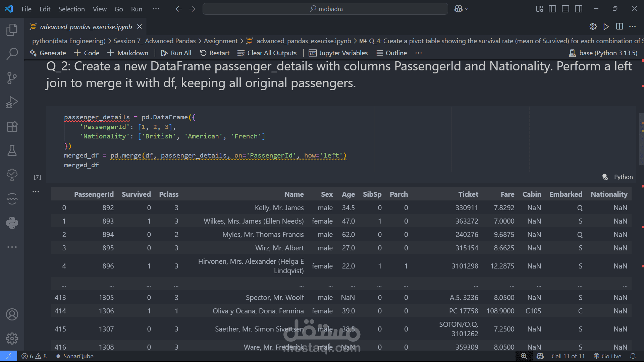Open the notebook Outline
644x362 pixels.
[391, 53]
